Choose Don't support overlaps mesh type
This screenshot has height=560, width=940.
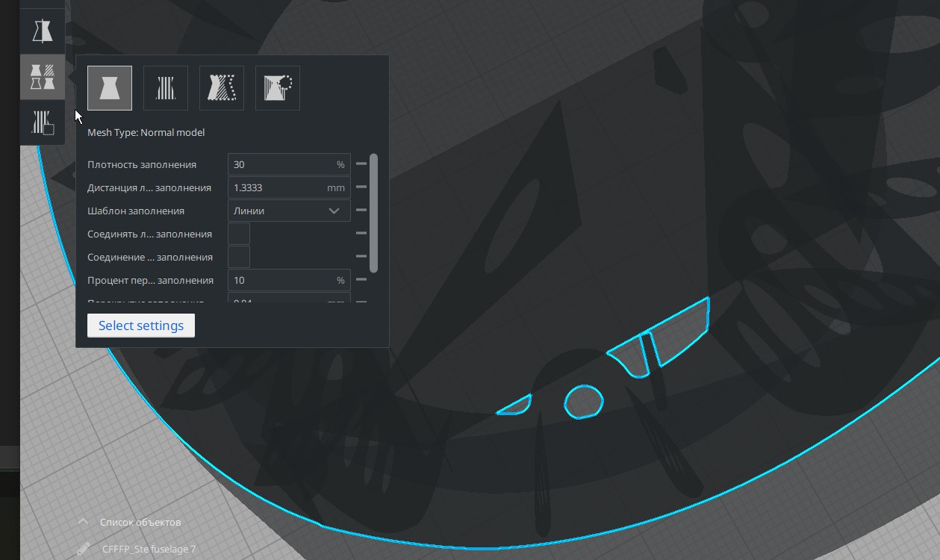[278, 88]
